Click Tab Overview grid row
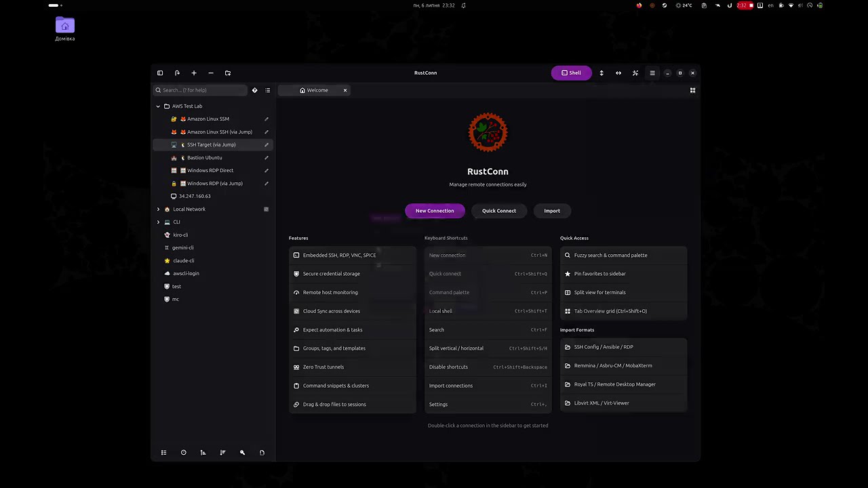This screenshot has width=868, height=488. point(624,311)
